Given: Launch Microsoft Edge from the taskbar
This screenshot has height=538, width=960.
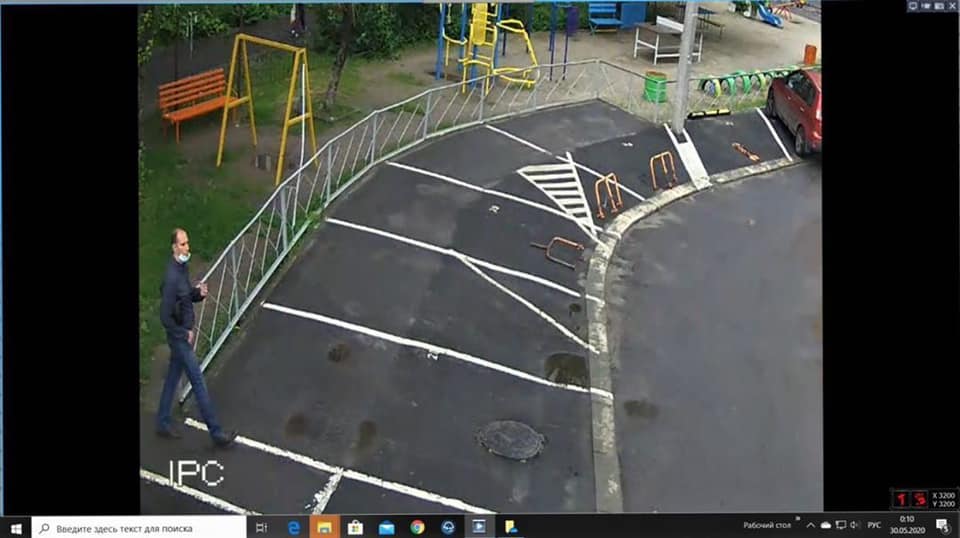Looking at the screenshot, I should [x=294, y=527].
